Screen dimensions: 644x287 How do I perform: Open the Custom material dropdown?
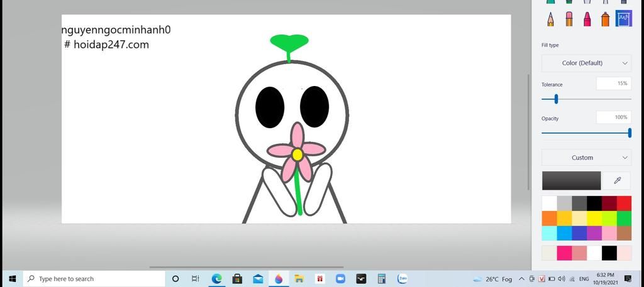[587, 158]
